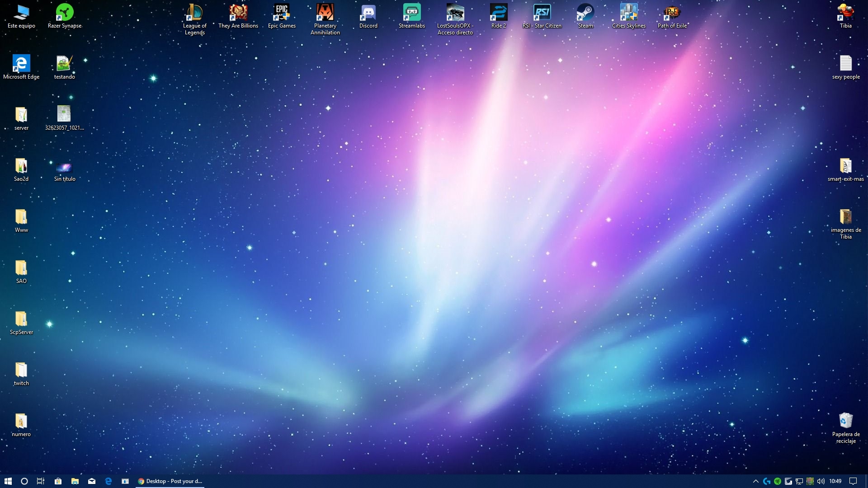The image size is (868, 488).
Task: Open Mail app from taskbar
Action: point(92,481)
